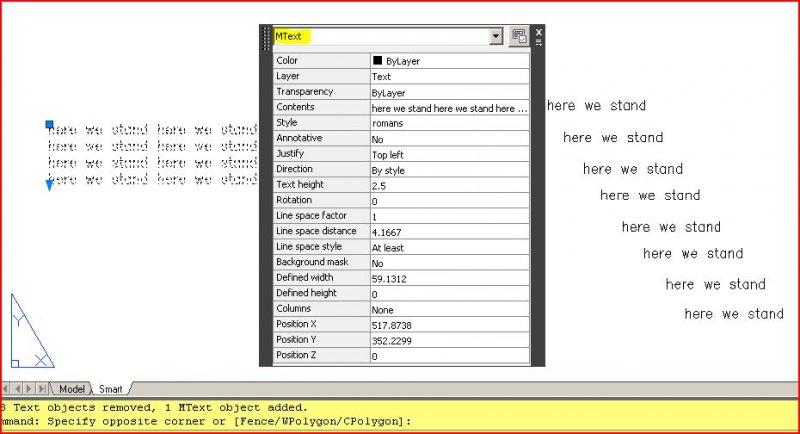800x434 pixels.
Task: Click the topmost 'here we stand' text
Action: 596,106
